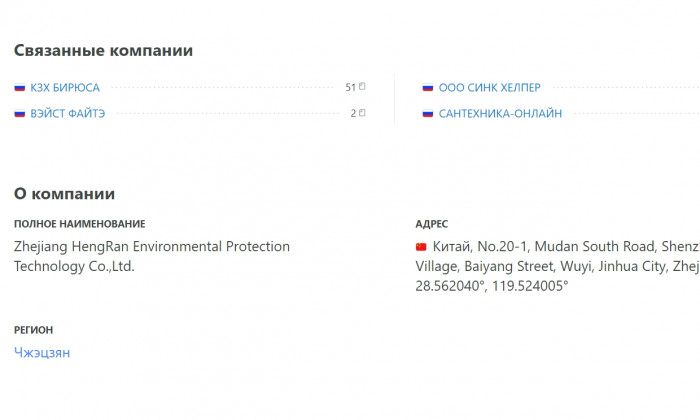Open the САНТЕХНИКА-ОНЛАЙН company link
This screenshot has width=700, height=420.
tap(500, 113)
